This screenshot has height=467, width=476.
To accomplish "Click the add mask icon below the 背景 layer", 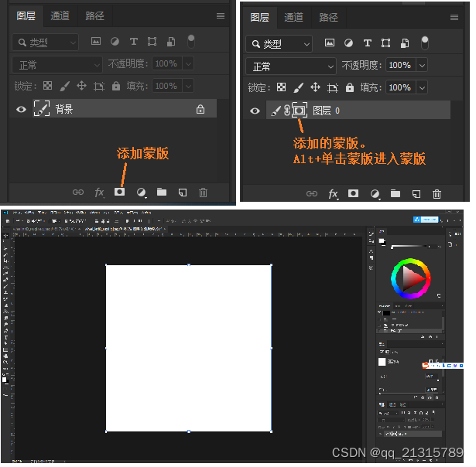I will coord(120,192).
